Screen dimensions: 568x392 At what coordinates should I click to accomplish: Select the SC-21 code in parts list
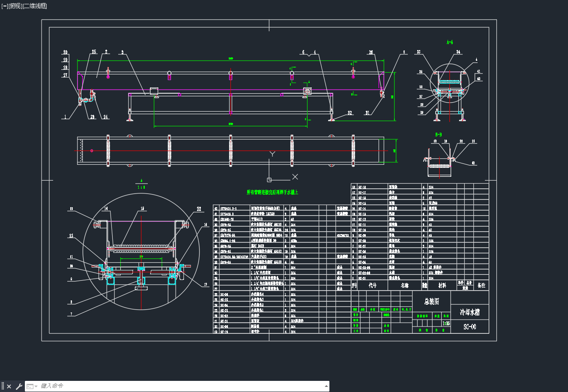click(224, 321)
